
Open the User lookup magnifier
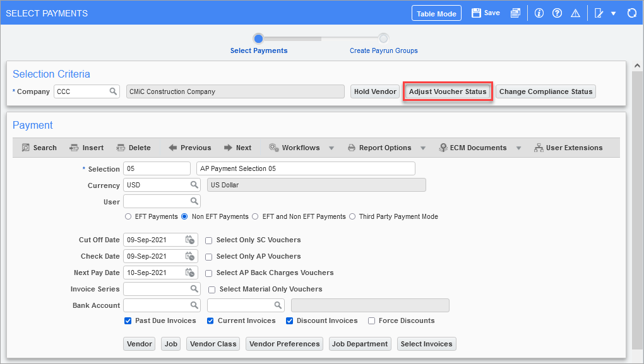point(194,201)
